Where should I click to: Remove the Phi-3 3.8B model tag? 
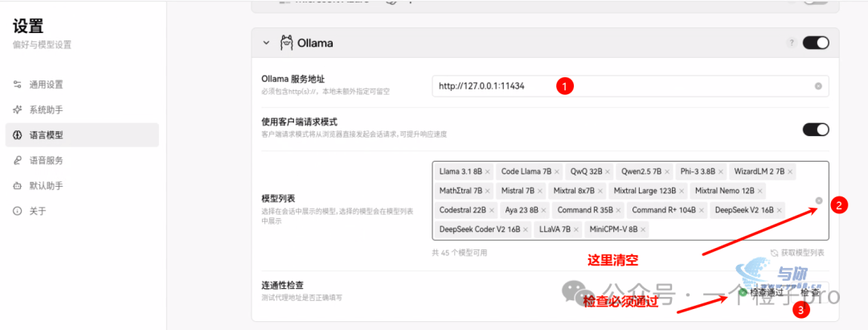720,172
